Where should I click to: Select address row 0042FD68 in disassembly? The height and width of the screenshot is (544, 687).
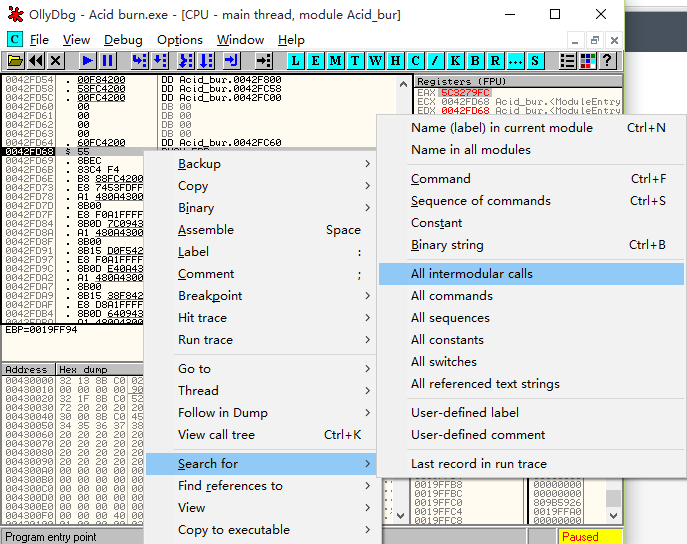point(30,152)
